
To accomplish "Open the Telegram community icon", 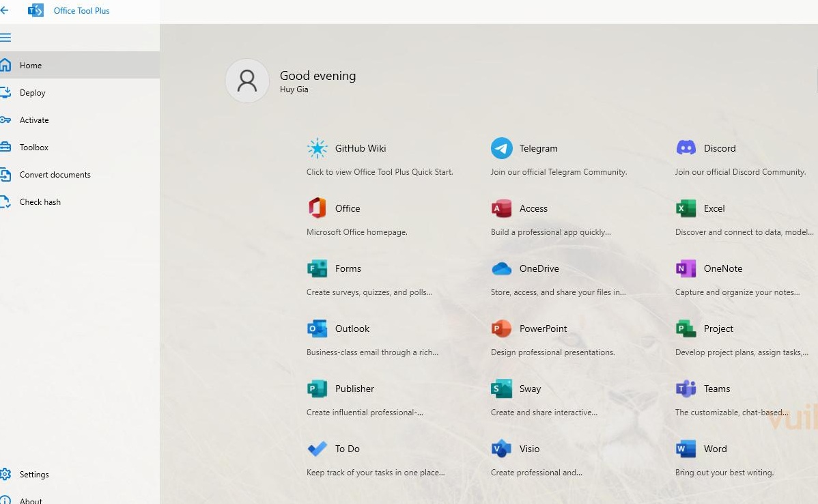I will tap(501, 148).
